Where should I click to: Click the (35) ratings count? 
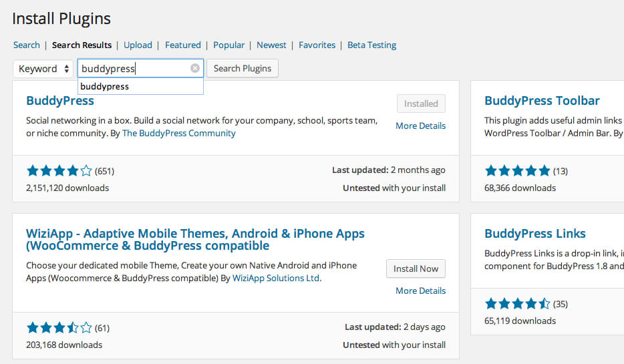pyautogui.click(x=561, y=304)
